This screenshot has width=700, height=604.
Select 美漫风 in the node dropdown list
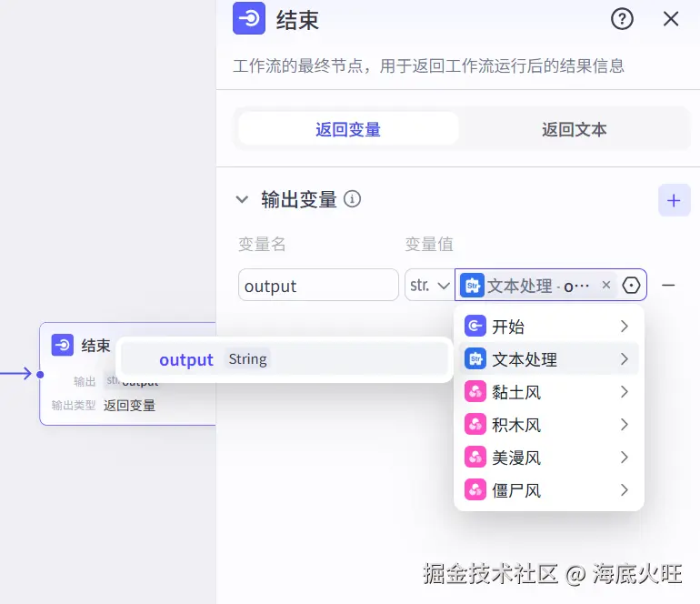(549, 457)
